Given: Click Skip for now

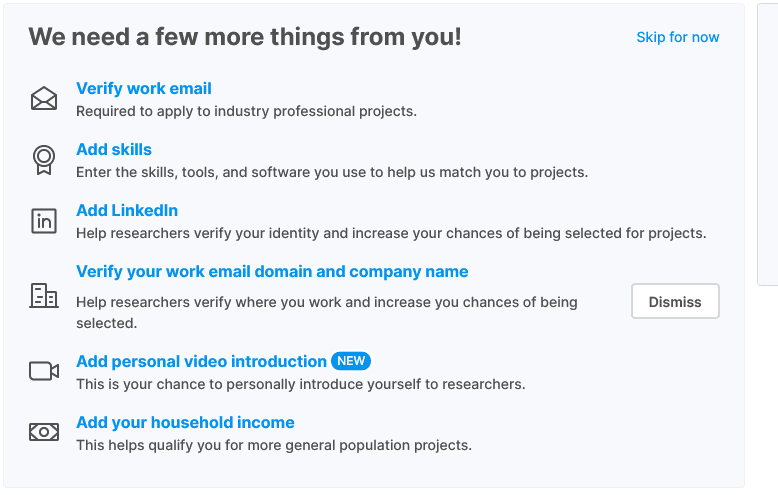Looking at the screenshot, I should tap(677, 37).
